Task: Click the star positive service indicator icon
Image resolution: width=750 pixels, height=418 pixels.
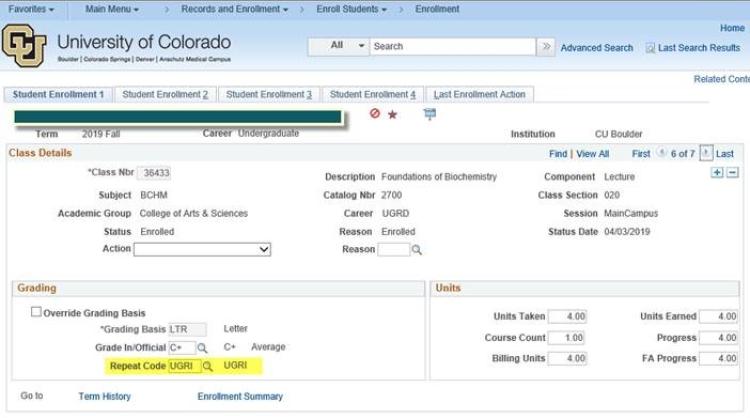Action: [393, 114]
